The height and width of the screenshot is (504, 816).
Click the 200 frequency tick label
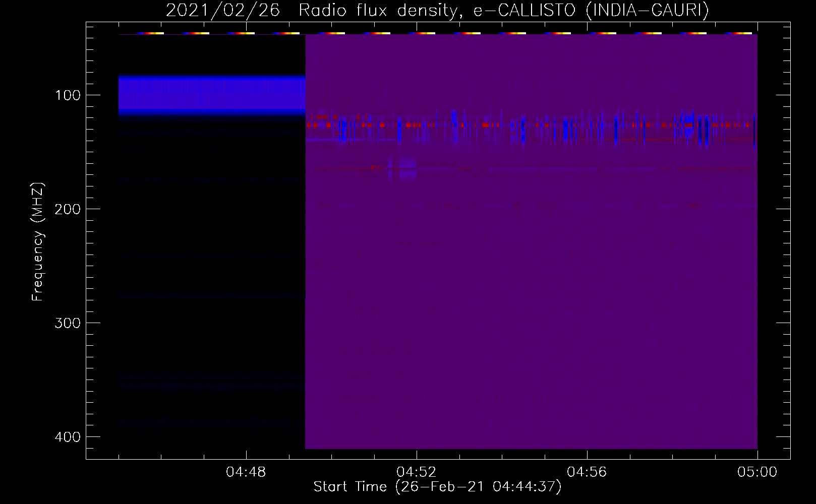click(x=68, y=209)
